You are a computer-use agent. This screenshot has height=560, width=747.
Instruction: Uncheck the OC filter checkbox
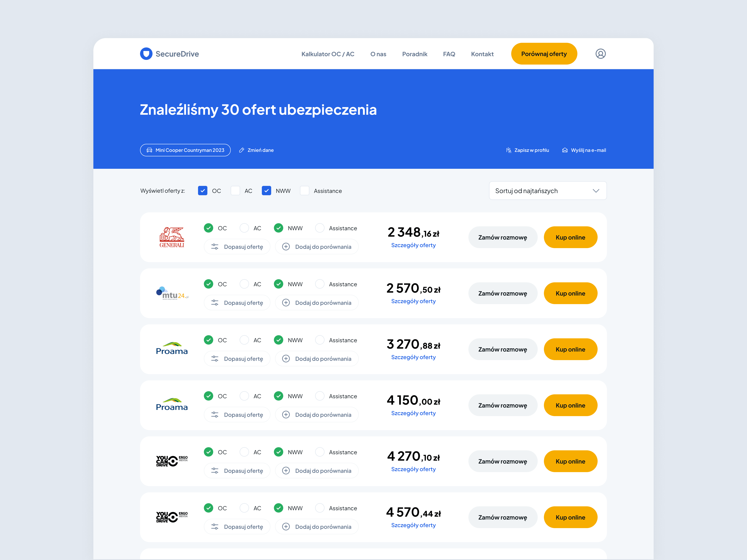[203, 191]
